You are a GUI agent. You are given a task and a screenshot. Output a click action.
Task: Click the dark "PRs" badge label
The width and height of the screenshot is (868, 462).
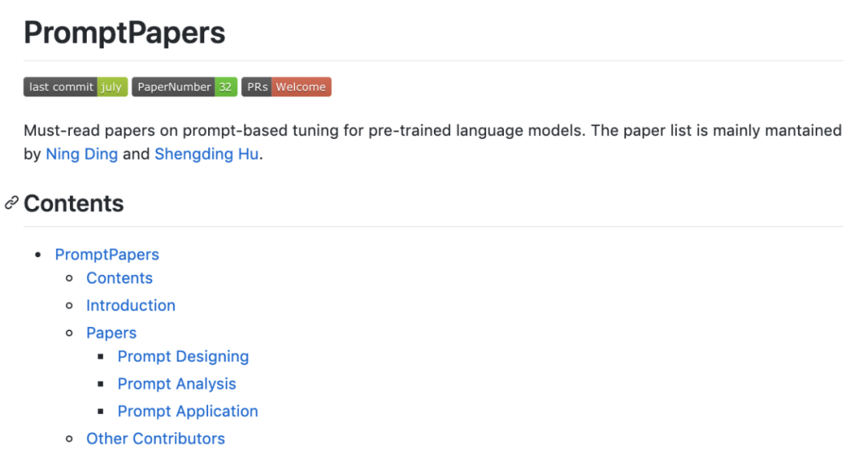point(257,87)
